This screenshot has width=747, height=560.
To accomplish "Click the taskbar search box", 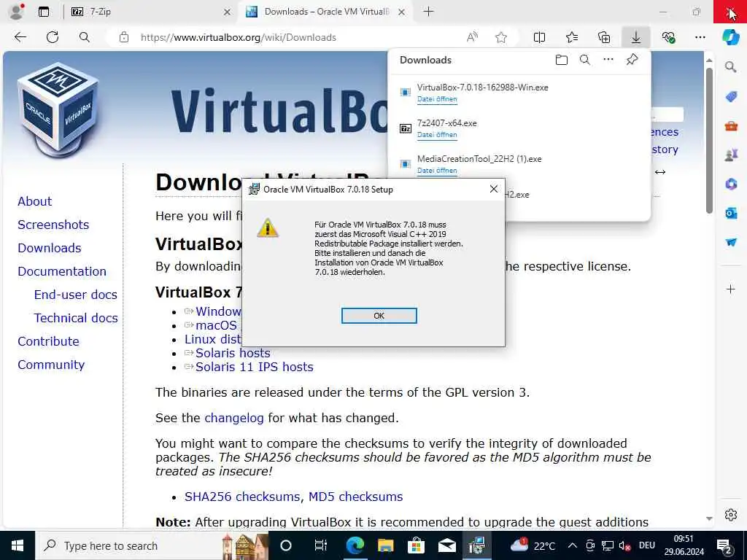I will (x=152, y=545).
